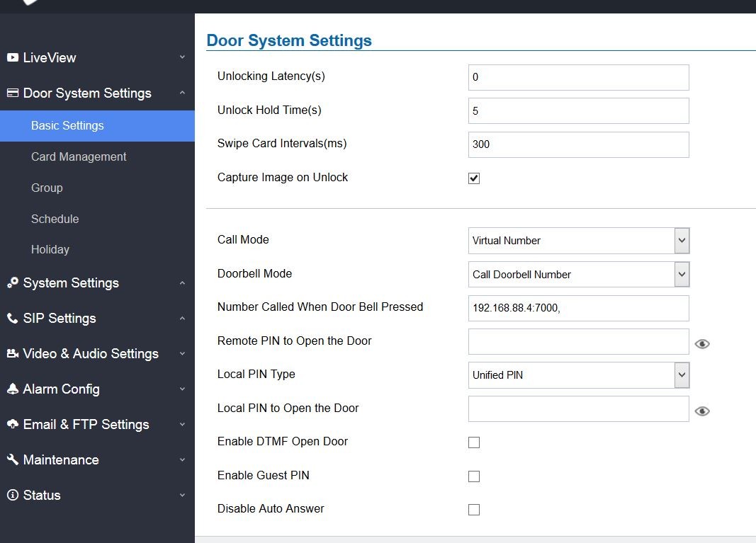The image size is (756, 543).
Task: Click the LiveView play icon in sidebar
Action: pyautogui.click(x=13, y=57)
